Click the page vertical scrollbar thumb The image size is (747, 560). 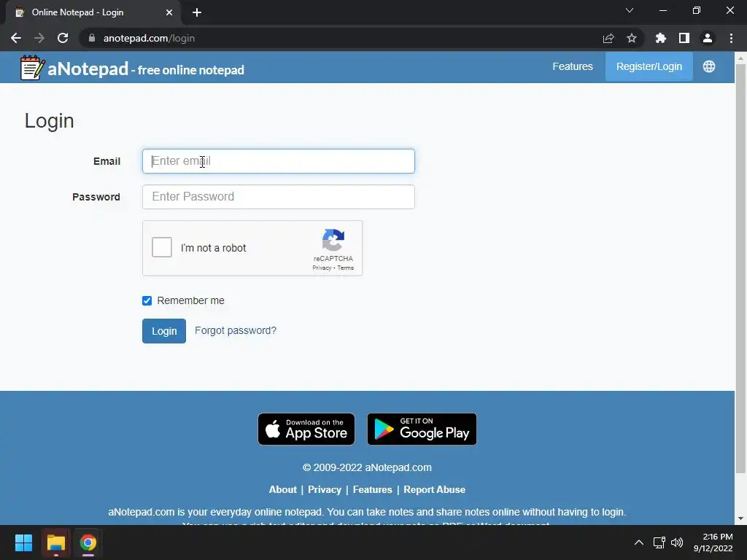pyautogui.click(x=740, y=269)
